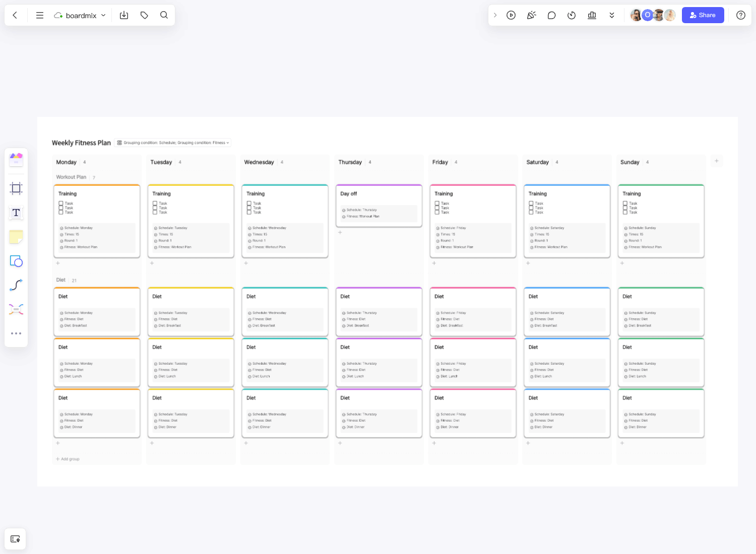Select the Sticky note tool
The image size is (756, 554).
tap(16, 237)
